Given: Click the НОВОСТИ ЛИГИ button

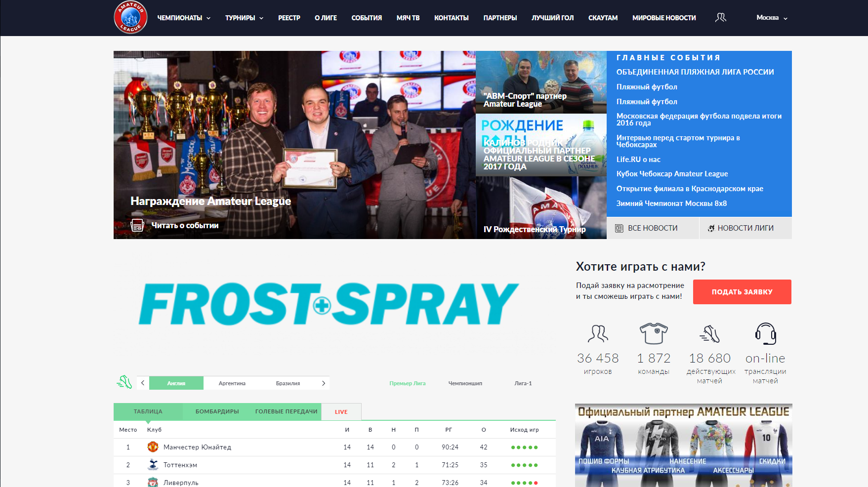Looking at the screenshot, I should (745, 228).
